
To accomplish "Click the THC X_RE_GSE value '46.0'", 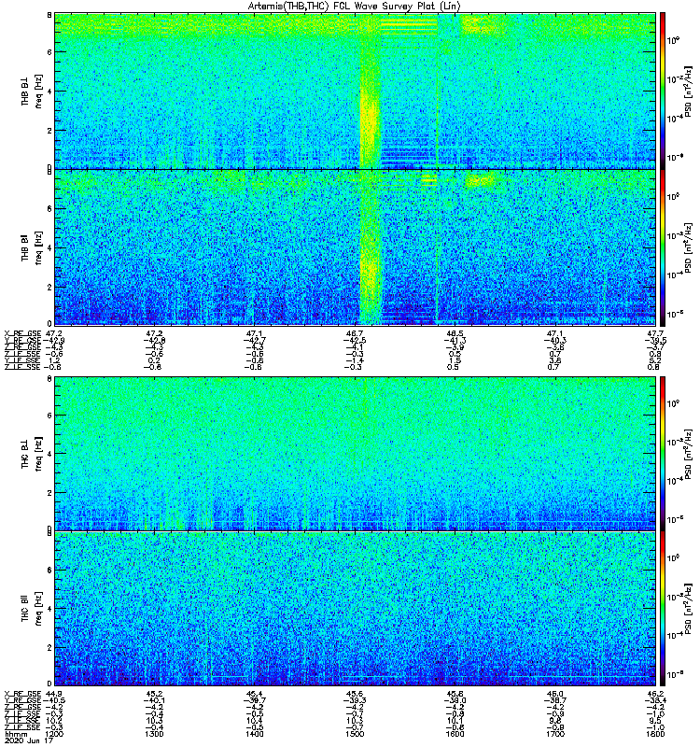I will 555,694.
